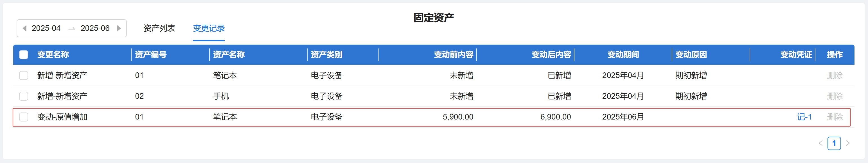Toggle the select-all header checkbox
Image resolution: width=868 pixels, height=163 pixels.
pyautogui.click(x=24, y=54)
